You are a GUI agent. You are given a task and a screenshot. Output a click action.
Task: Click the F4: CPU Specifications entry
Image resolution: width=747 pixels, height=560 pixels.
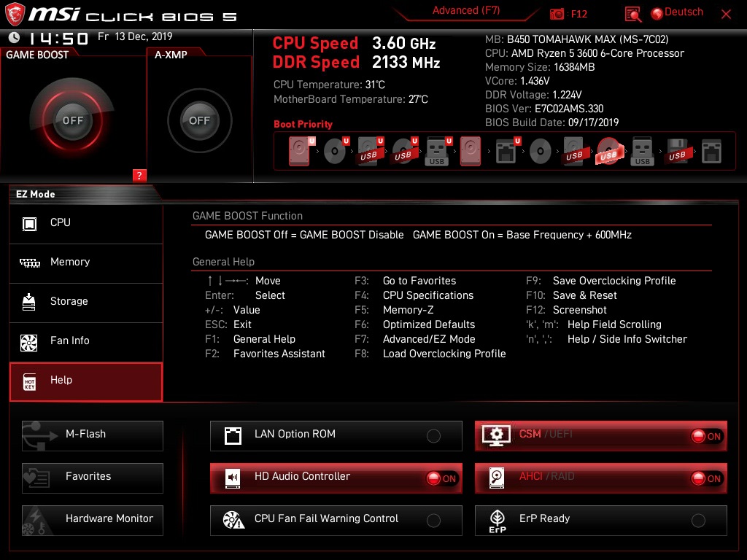click(414, 296)
